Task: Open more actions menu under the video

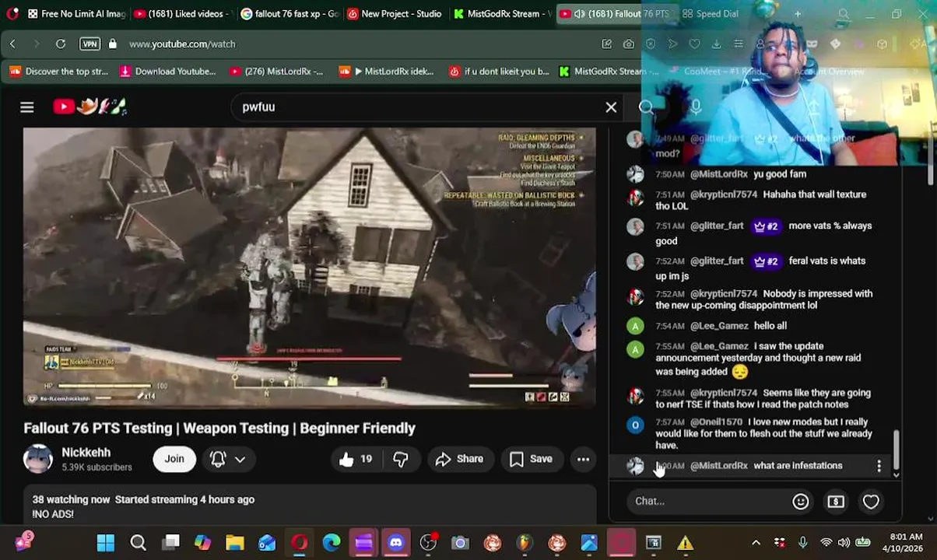Action: coord(583,459)
